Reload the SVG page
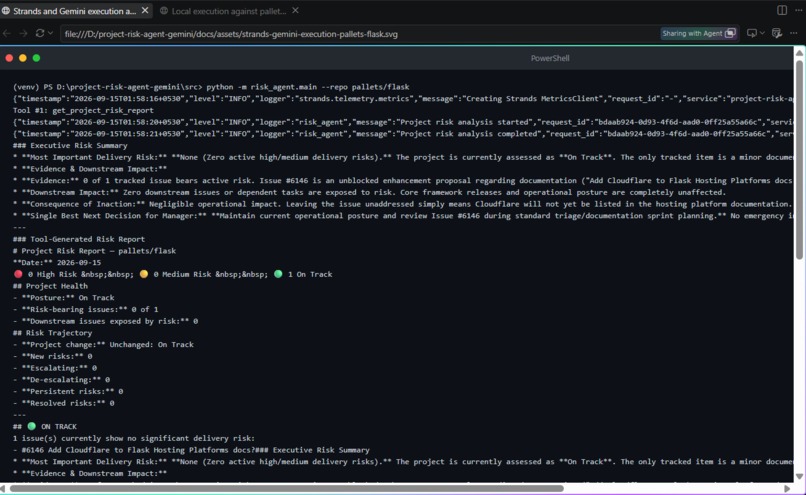806x495 pixels. pos(40,33)
